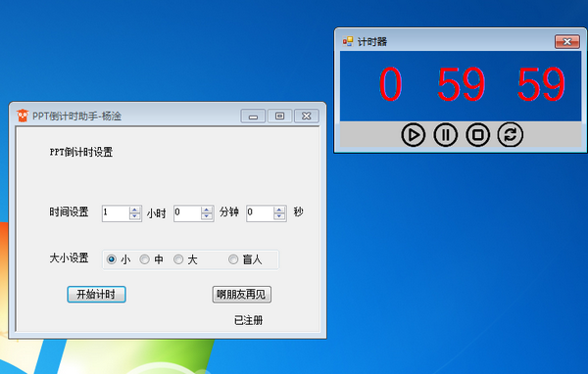Close the PPT倒计时助手 window
This screenshot has height=374, width=588.
(x=307, y=117)
